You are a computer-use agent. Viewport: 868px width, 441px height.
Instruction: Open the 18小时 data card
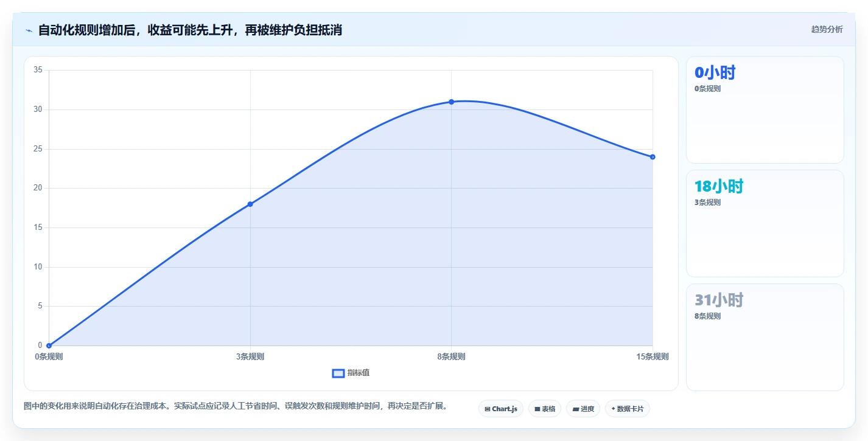click(765, 223)
